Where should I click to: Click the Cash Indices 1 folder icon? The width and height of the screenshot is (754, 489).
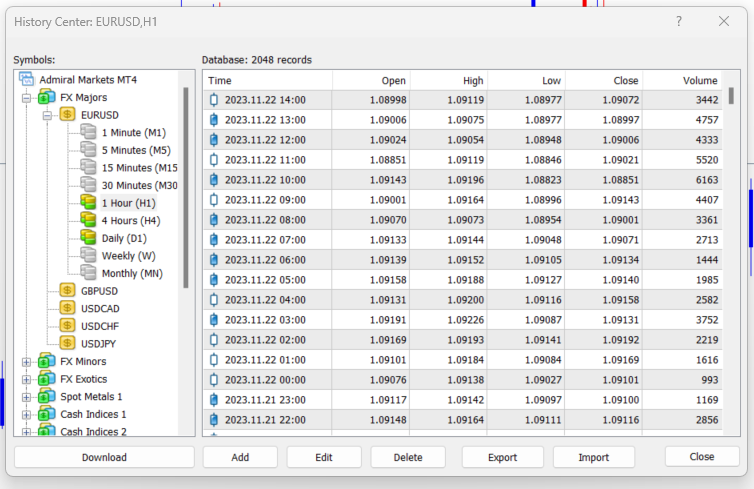pyautogui.click(x=47, y=414)
